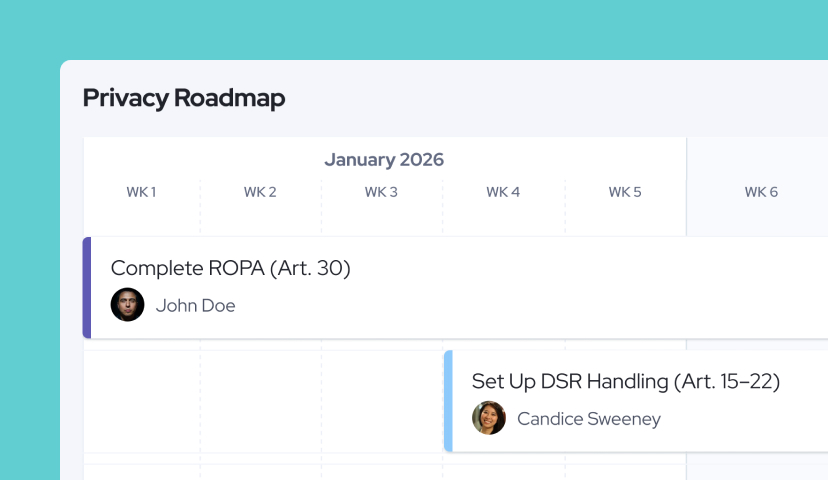Click the WK 1 column header
828x480 pixels.
pyautogui.click(x=141, y=192)
